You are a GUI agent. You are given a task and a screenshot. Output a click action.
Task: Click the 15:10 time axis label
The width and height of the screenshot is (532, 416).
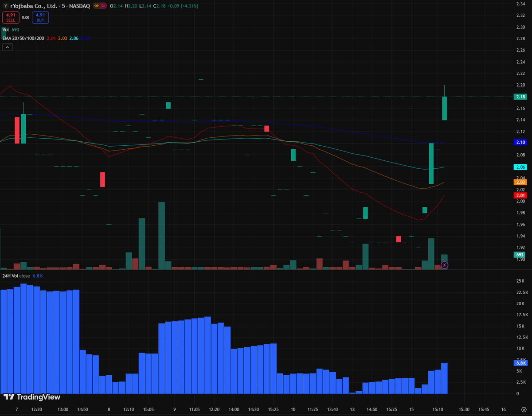[438, 409]
